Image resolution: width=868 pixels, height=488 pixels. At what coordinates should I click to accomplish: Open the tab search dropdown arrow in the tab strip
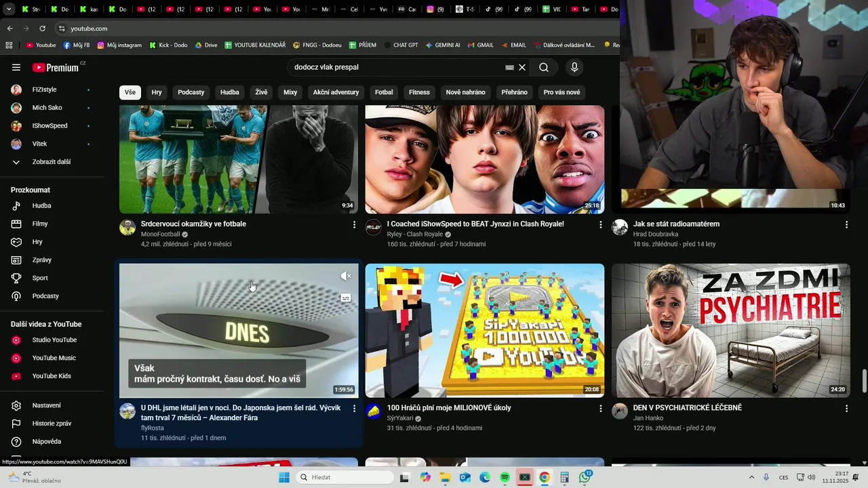[x=9, y=9]
